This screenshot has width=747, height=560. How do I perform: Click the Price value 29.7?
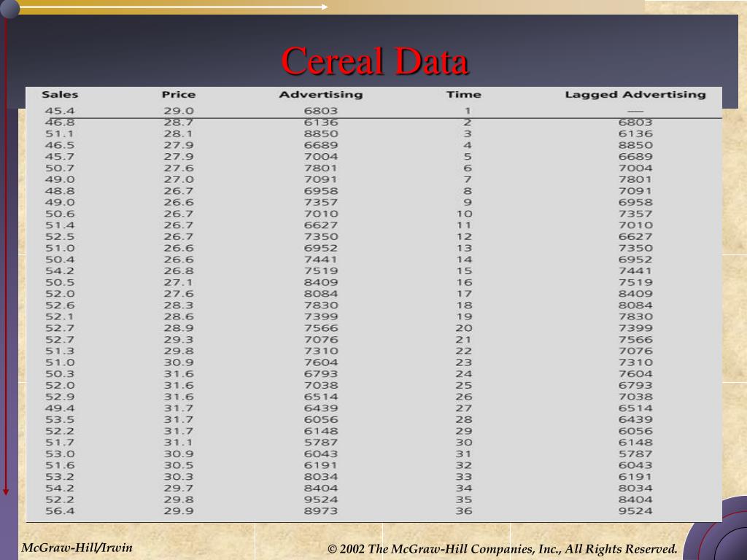pos(179,488)
